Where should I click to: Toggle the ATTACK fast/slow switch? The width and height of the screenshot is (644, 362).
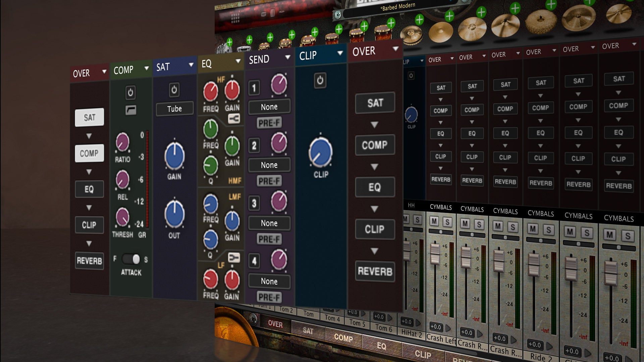(131, 259)
